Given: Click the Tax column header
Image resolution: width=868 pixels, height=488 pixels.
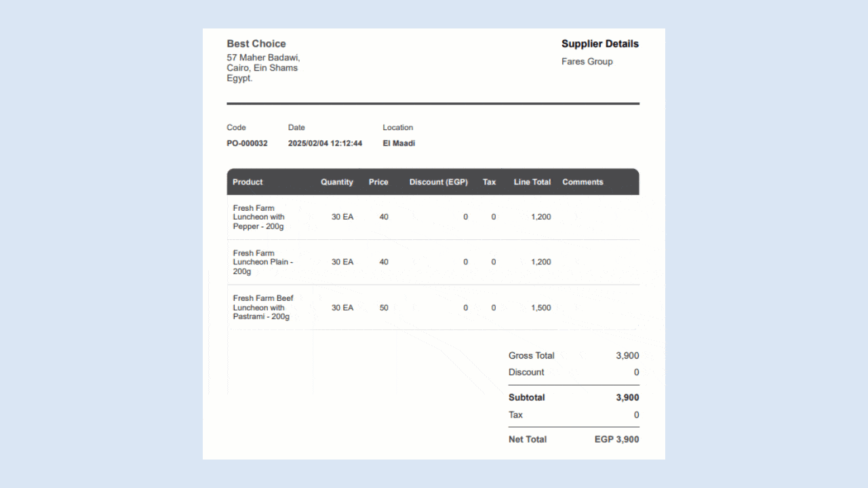Looking at the screenshot, I should pos(489,182).
